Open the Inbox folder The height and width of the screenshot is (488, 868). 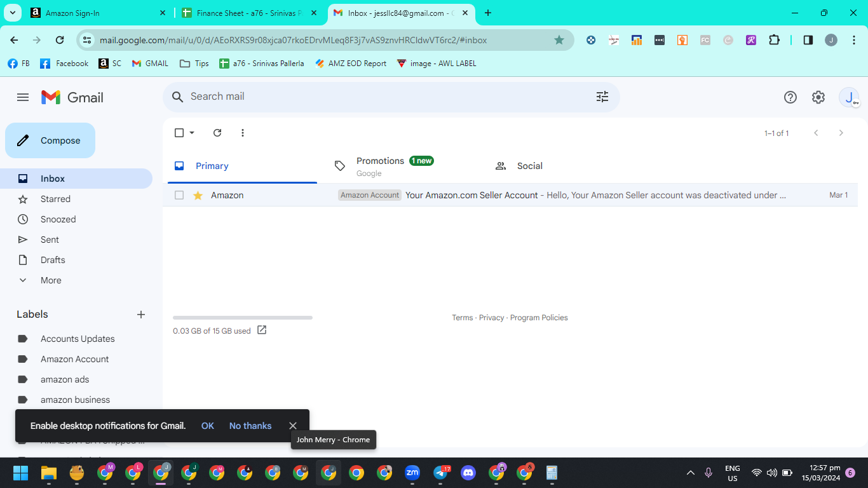(x=76, y=179)
